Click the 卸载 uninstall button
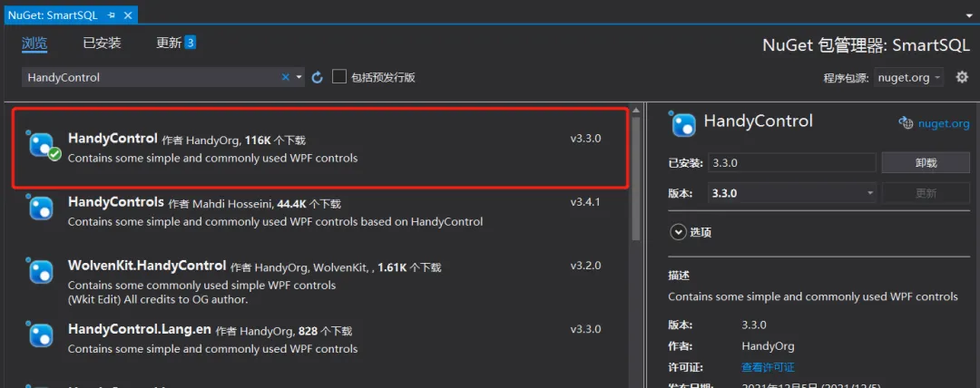Viewport: 980px width, 388px height. (x=926, y=163)
